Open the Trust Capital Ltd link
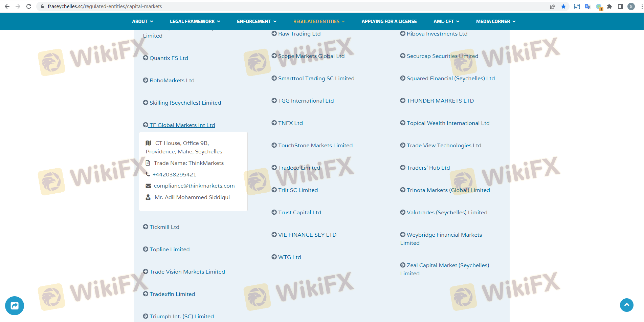This screenshot has width=644, height=322. (x=299, y=212)
